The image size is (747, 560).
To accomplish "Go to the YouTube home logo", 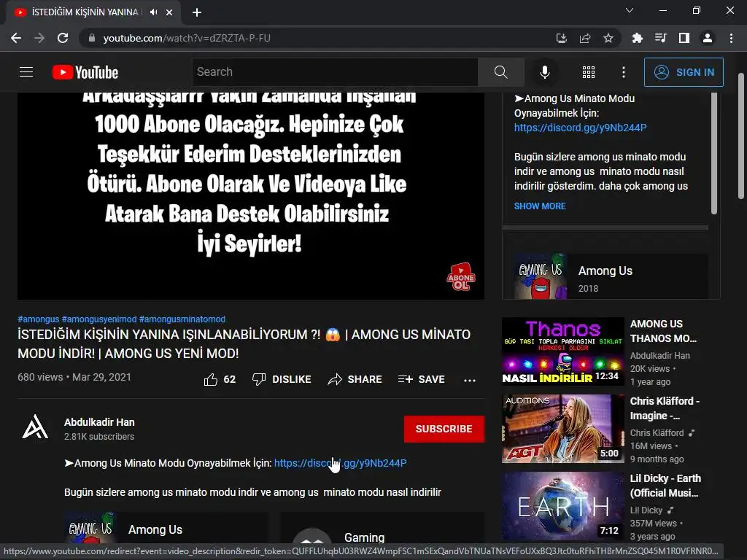I will click(85, 72).
